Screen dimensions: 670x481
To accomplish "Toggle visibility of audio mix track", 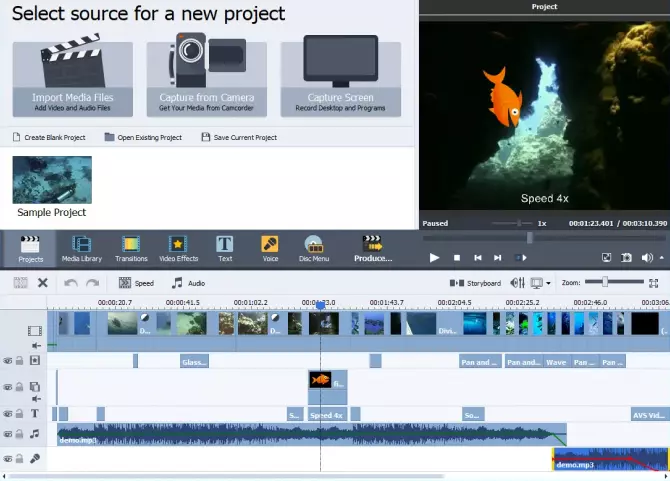I will pyautogui.click(x=8, y=434).
